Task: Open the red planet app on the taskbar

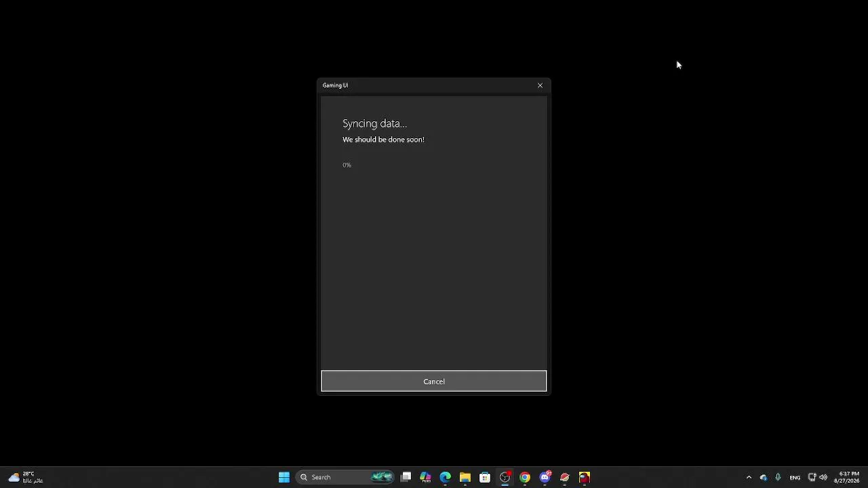Action: pos(564,477)
